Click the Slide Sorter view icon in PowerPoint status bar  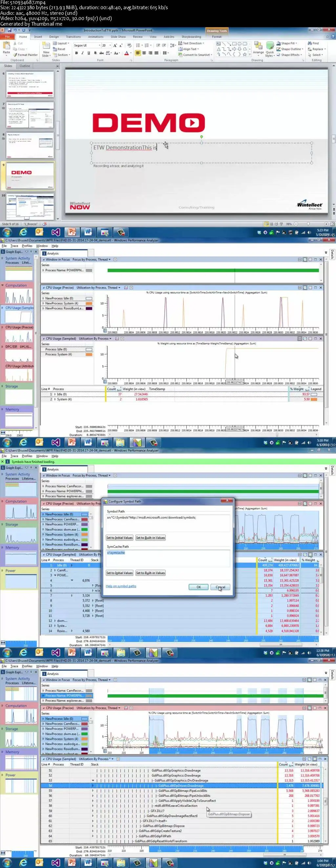point(271,224)
